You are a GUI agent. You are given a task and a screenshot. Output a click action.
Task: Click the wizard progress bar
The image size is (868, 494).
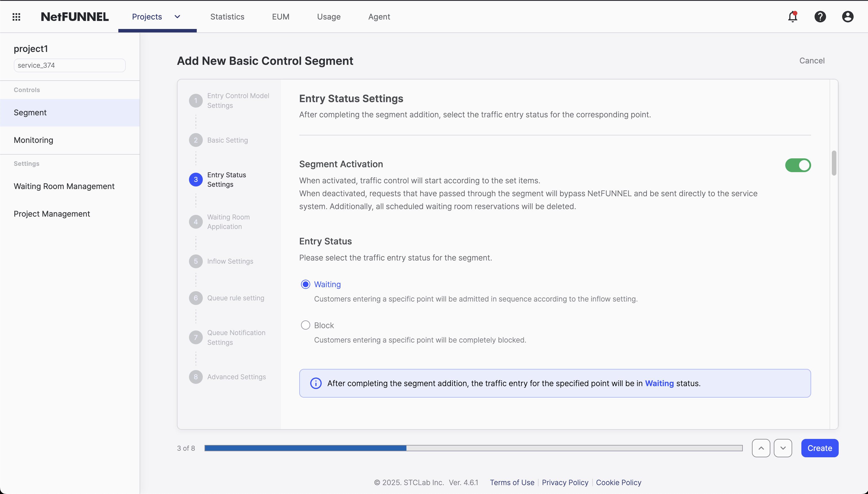point(474,448)
